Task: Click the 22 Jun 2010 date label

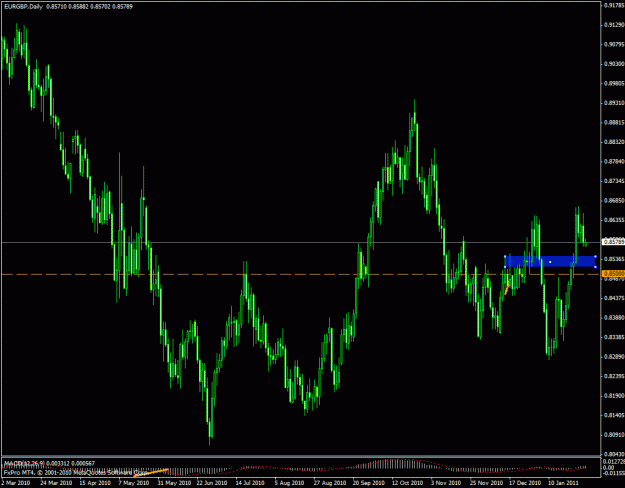Action: point(212,483)
